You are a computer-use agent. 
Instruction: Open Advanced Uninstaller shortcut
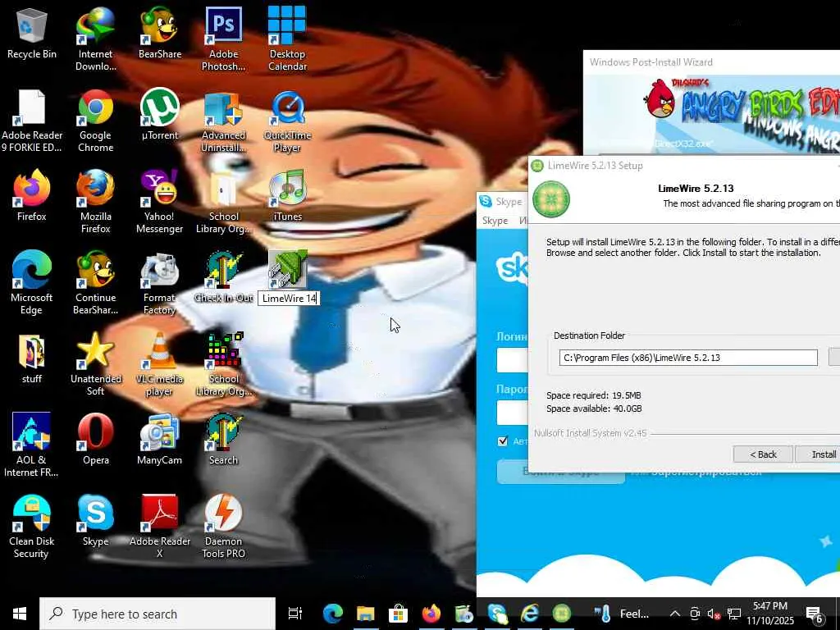223,121
